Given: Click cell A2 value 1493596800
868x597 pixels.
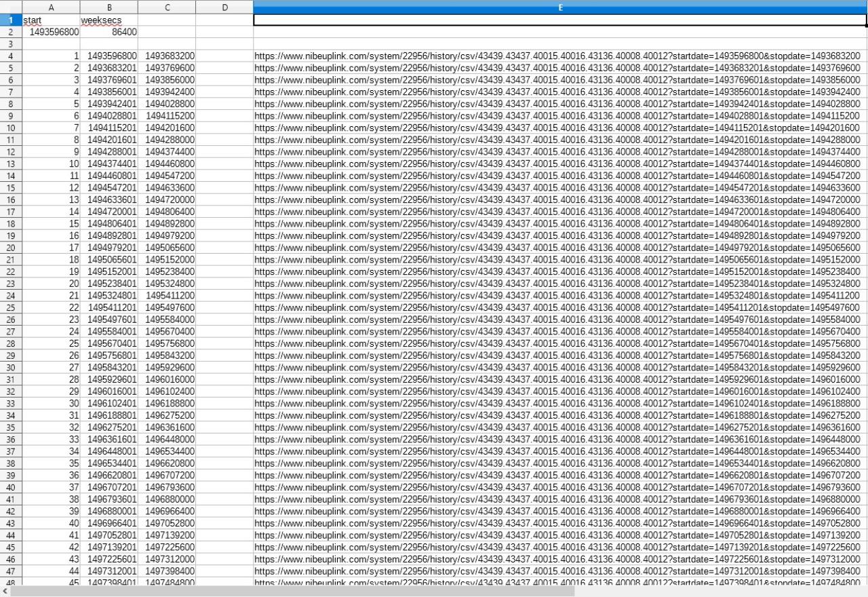Looking at the screenshot, I should [51, 32].
